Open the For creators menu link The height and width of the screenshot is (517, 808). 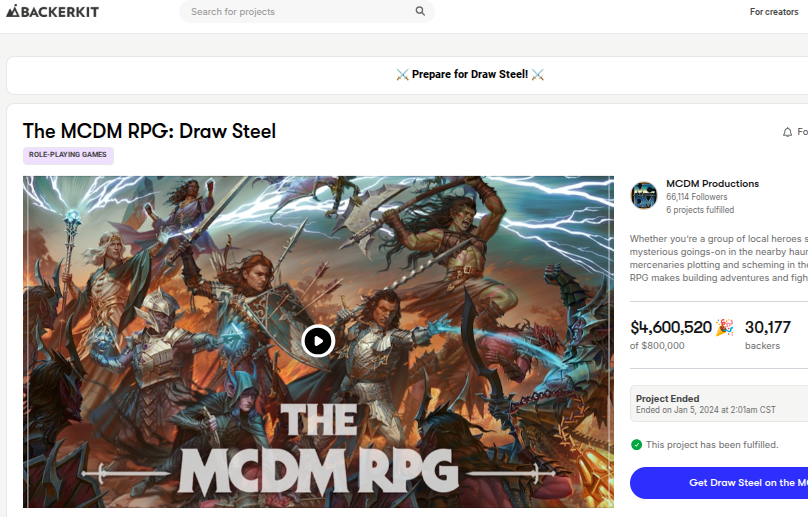coord(773,11)
